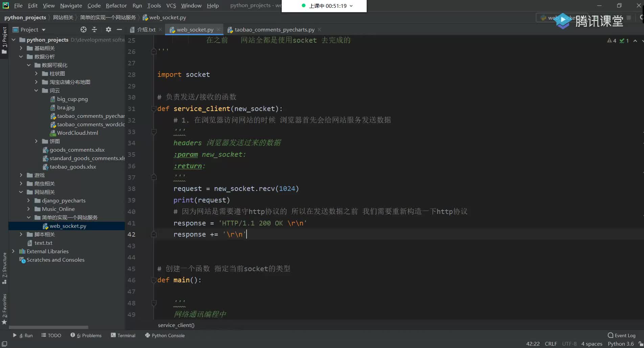This screenshot has height=348, width=644.
Task: Click the Python 3.6 interpreter status
Action: (x=621, y=344)
